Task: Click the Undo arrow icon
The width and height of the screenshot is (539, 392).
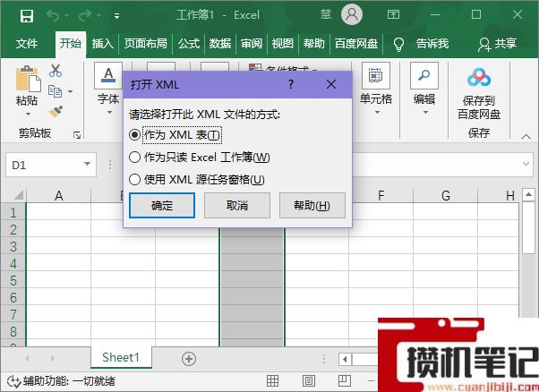Action: (x=53, y=15)
